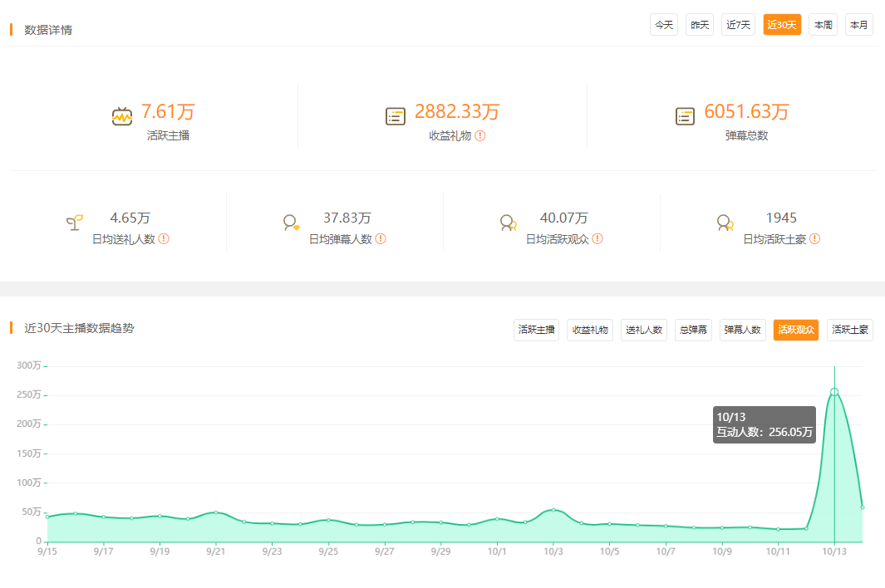
Task: Click the user icon beside 日均活跃土豪
Action: (725, 223)
